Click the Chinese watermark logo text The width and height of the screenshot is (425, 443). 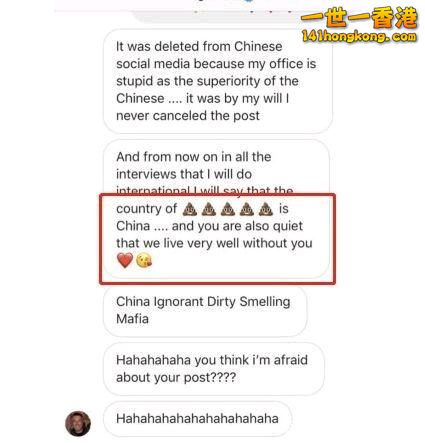tap(359, 17)
